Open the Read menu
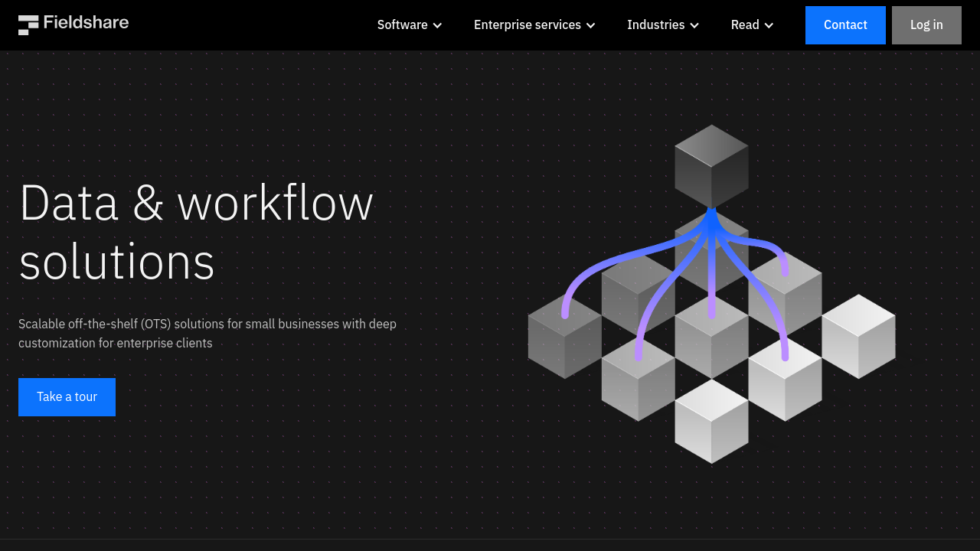Viewport: 980px width, 551px height. coord(753,25)
